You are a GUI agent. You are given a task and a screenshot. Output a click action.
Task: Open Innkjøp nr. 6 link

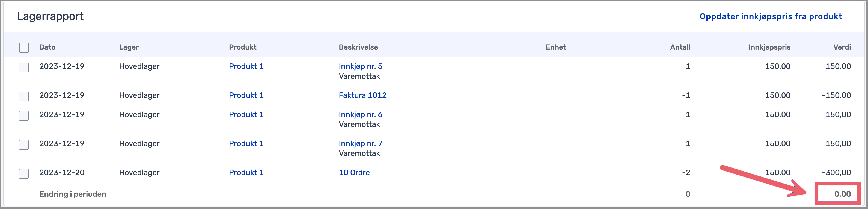[360, 114]
